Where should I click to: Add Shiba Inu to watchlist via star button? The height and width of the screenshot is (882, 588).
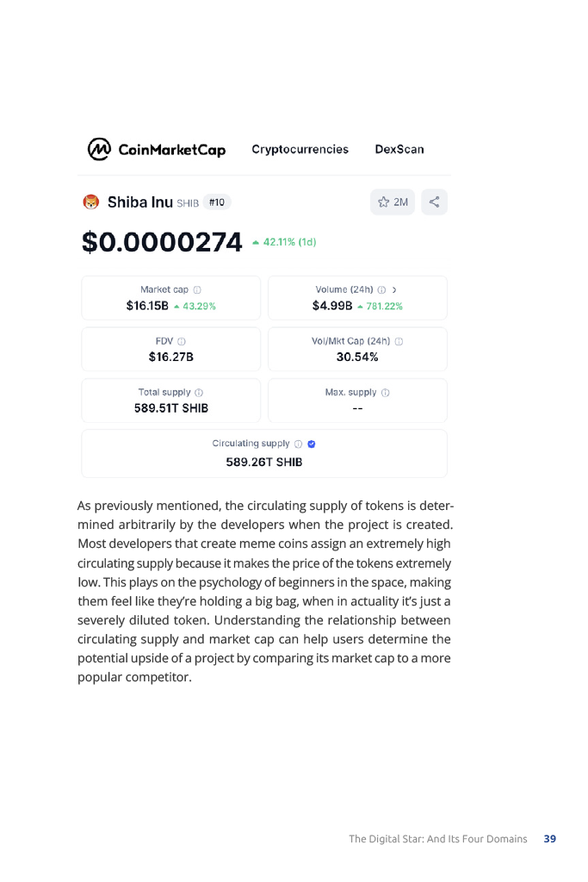[393, 202]
